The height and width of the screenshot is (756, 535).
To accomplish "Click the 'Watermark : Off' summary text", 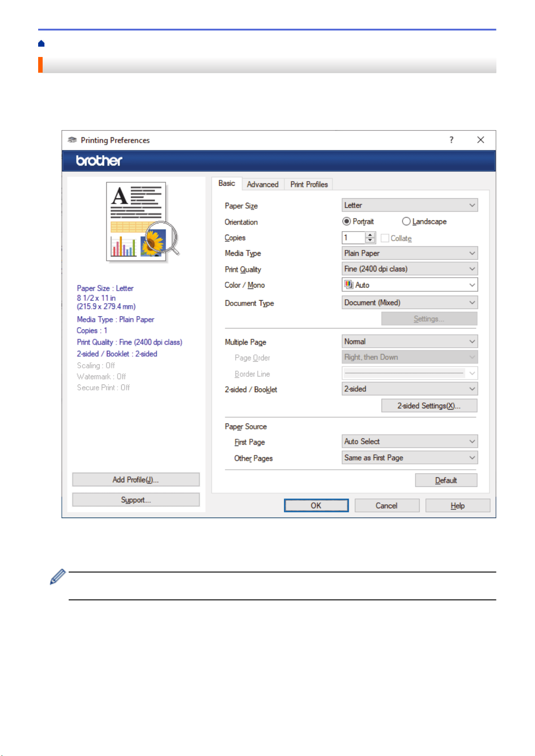I will 101,376.
